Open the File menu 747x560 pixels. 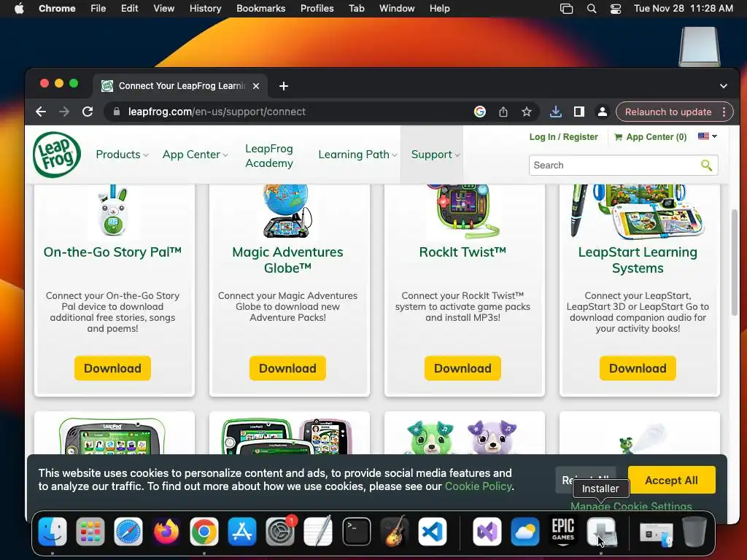pos(98,9)
